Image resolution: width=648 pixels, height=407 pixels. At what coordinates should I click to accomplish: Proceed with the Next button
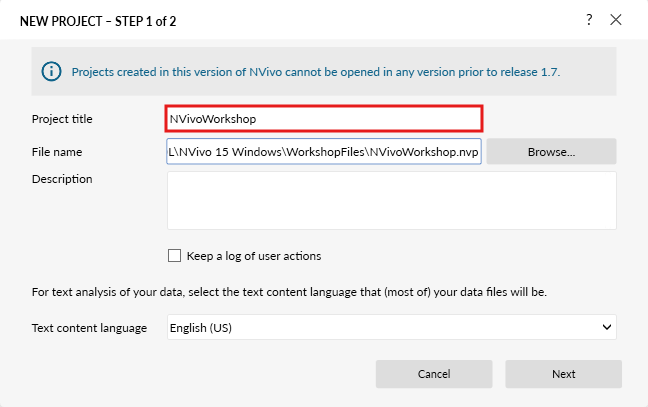(x=563, y=374)
